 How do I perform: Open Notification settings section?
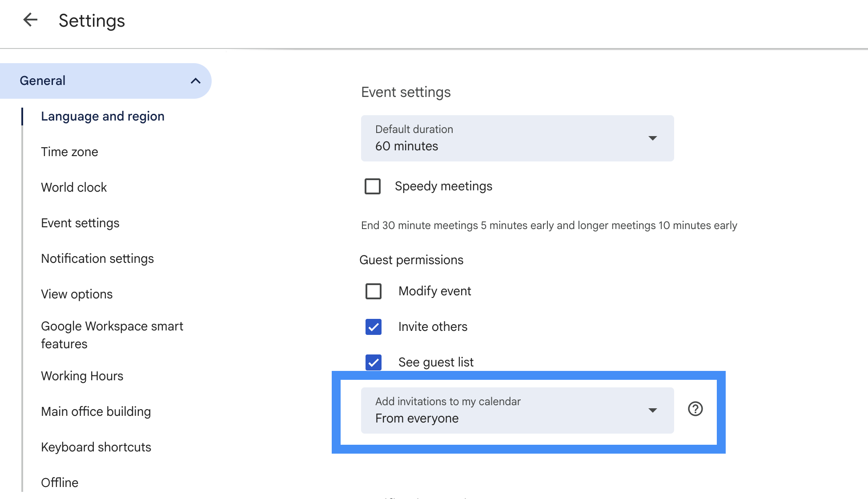click(x=97, y=259)
